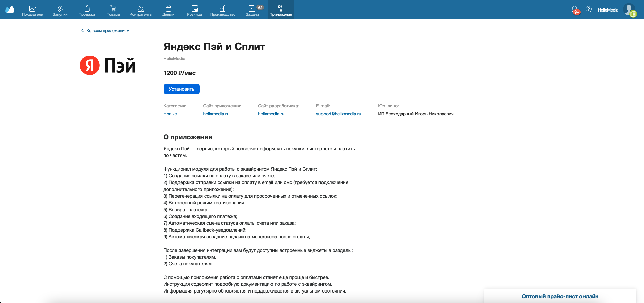644x303 pixels.
Task: Click the line '2) Счета покупателям.'
Action: (x=188, y=264)
